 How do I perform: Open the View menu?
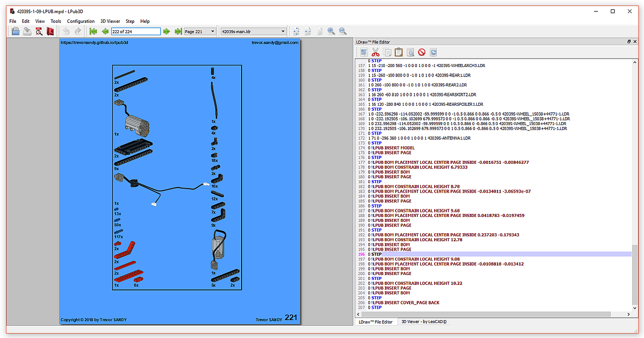[x=40, y=21]
